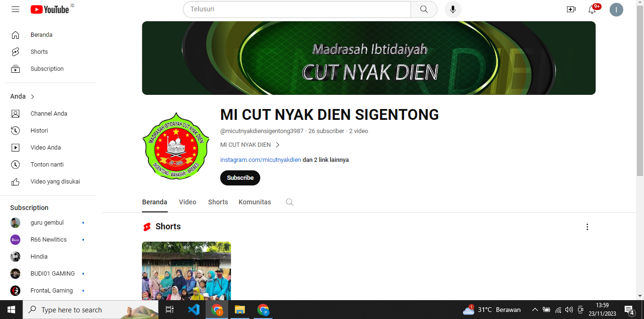The width and height of the screenshot is (644, 319).
Task: Focus the Telusuri search field
Action: pyautogui.click(x=297, y=9)
